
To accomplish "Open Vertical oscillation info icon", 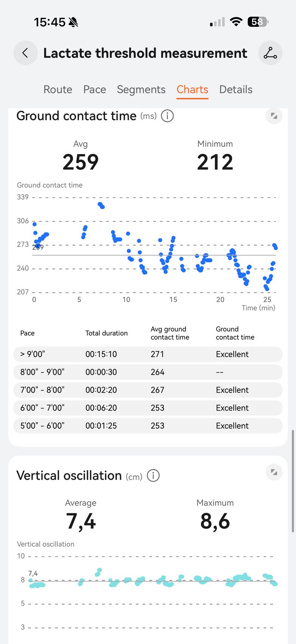I will point(153,475).
